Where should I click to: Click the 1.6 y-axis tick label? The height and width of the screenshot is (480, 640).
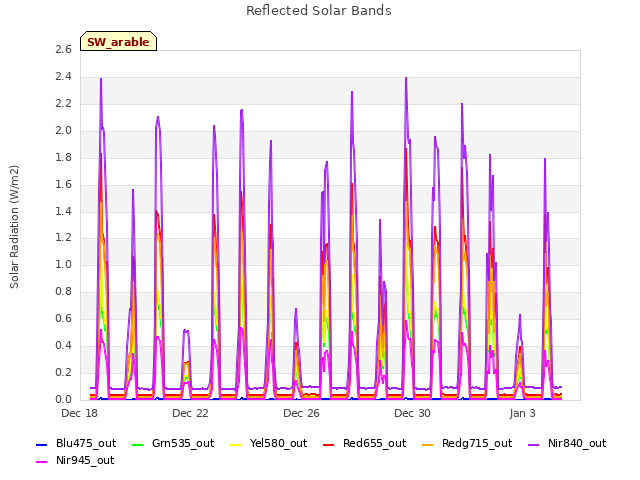(x=63, y=184)
